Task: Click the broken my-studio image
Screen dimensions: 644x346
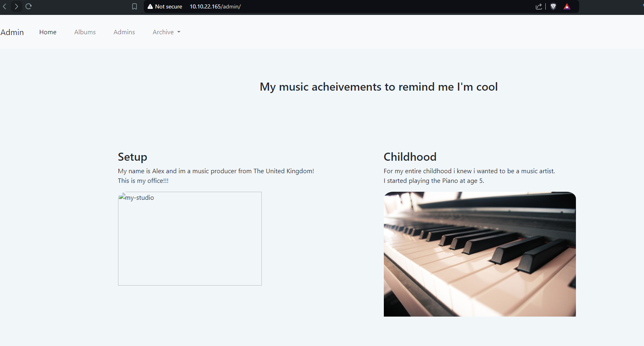Action: (x=190, y=238)
